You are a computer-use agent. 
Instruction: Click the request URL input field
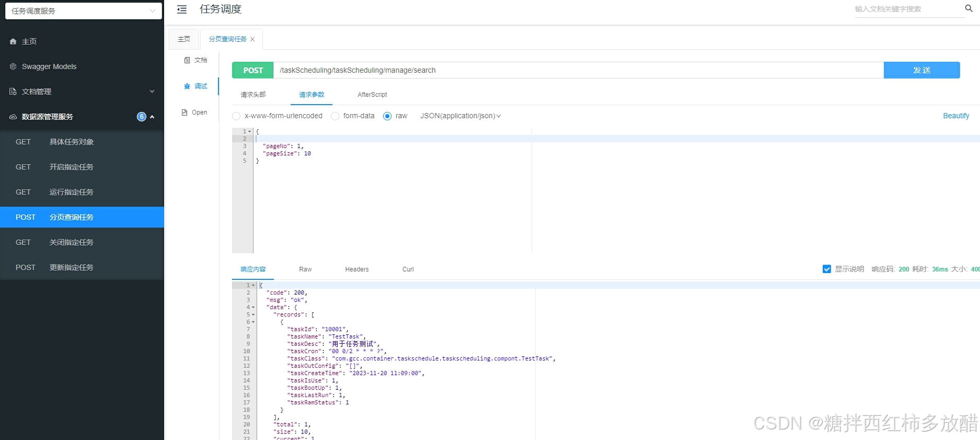(579, 70)
